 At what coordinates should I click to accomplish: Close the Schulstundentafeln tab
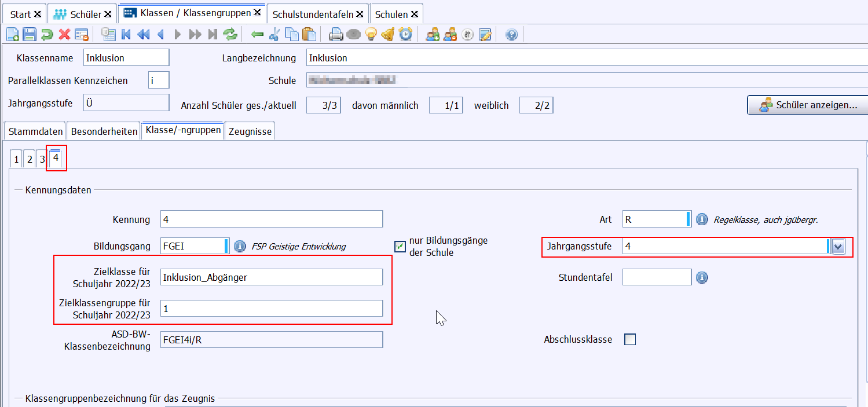360,14
